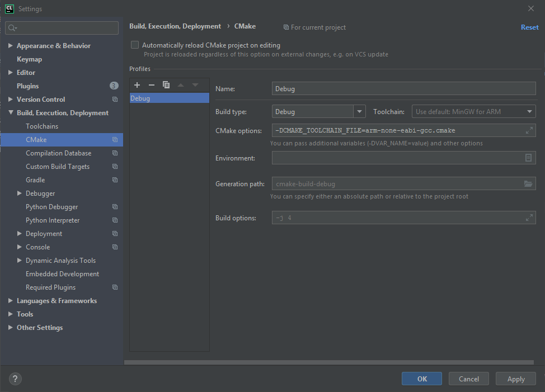Click project-level icon next to Python Interpreter
This screenshot has width=545, height=392.
(x=115, y=220)
